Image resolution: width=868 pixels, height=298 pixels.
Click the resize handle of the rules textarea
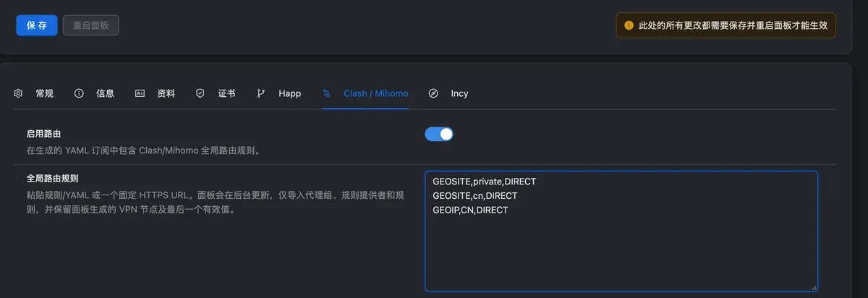point(813,286)
